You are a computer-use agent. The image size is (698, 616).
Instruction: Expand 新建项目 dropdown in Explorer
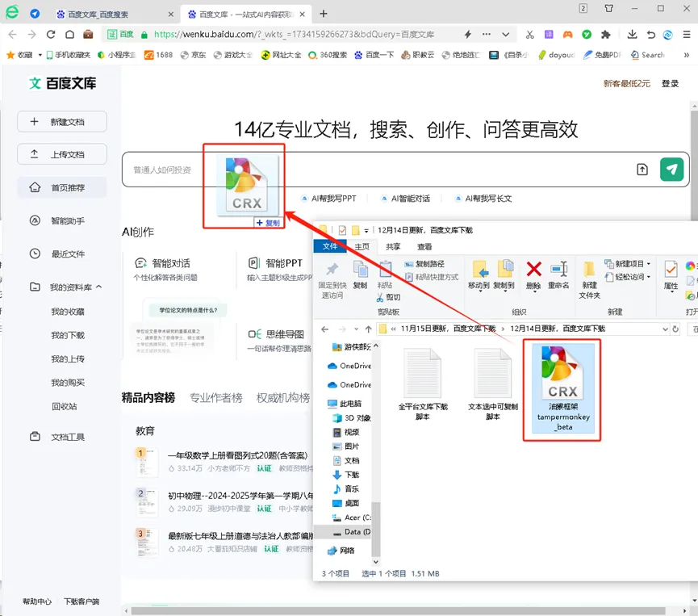tap(649, 264)
